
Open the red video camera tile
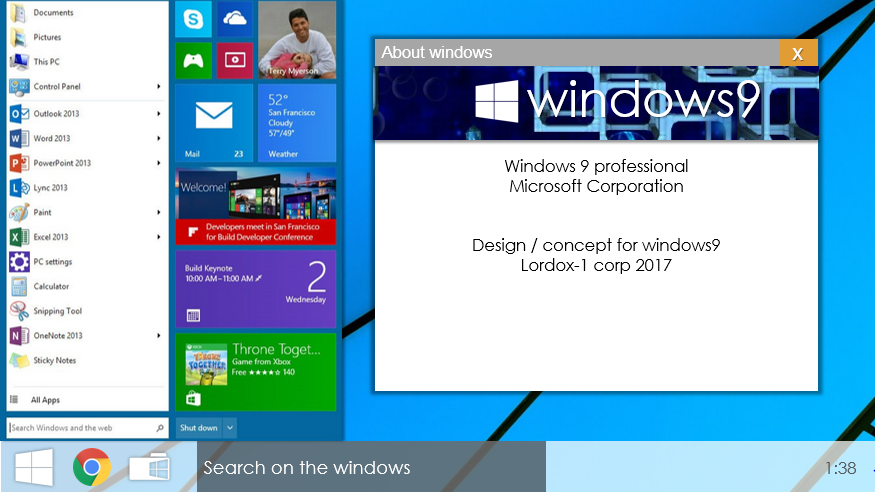pyautogui.click(x=235, y=60)
